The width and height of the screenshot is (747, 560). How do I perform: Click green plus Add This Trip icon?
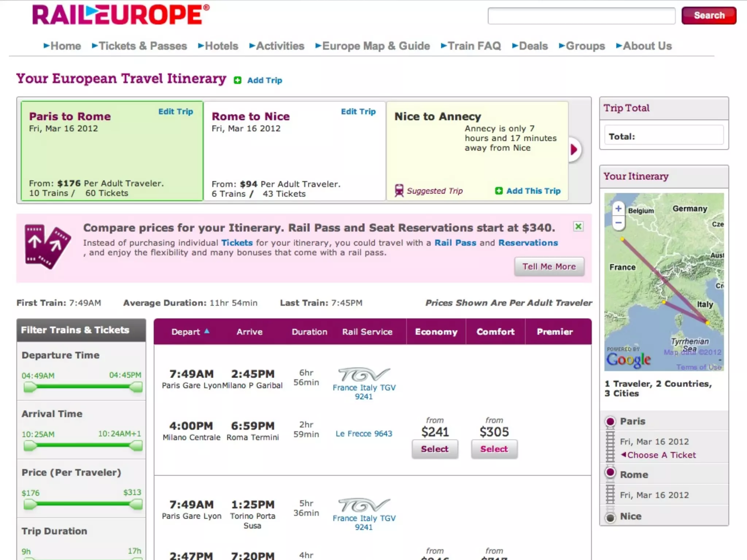499,191
